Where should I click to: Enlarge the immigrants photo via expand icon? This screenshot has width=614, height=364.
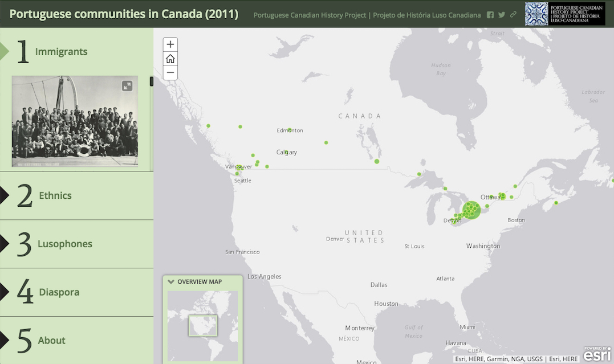(127, 85)
